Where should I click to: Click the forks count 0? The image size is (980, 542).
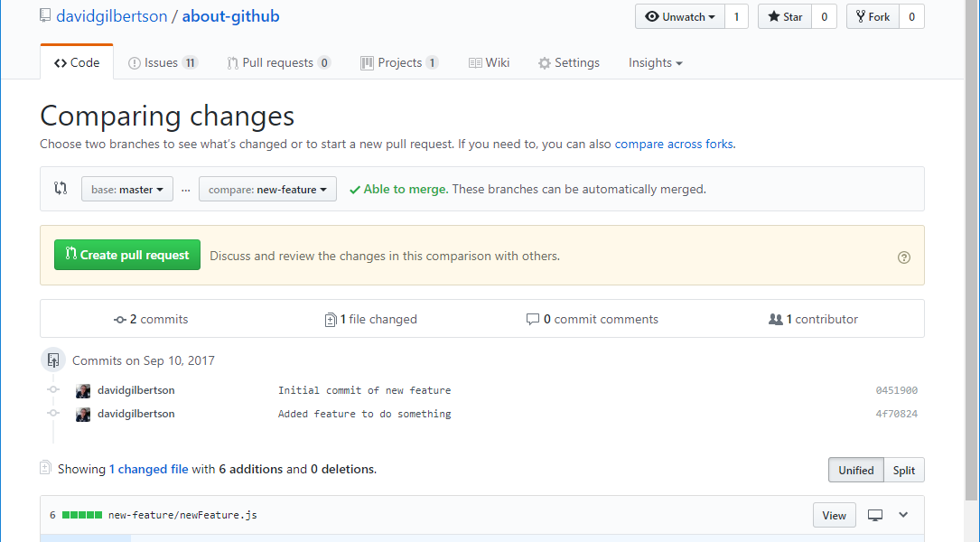(x=912, y=17)
